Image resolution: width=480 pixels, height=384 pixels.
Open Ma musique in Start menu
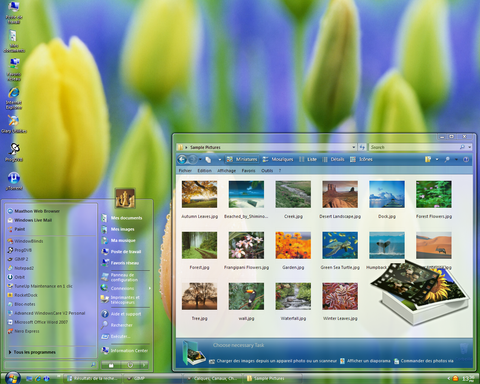[118, 240]
